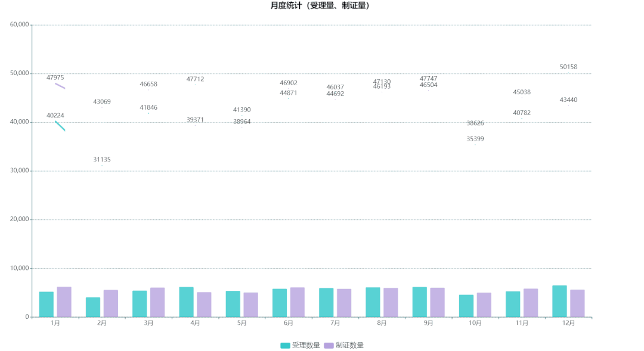Click the data label 47130
The width and height of the screenshot is (644, 351).
coord(382,82)
